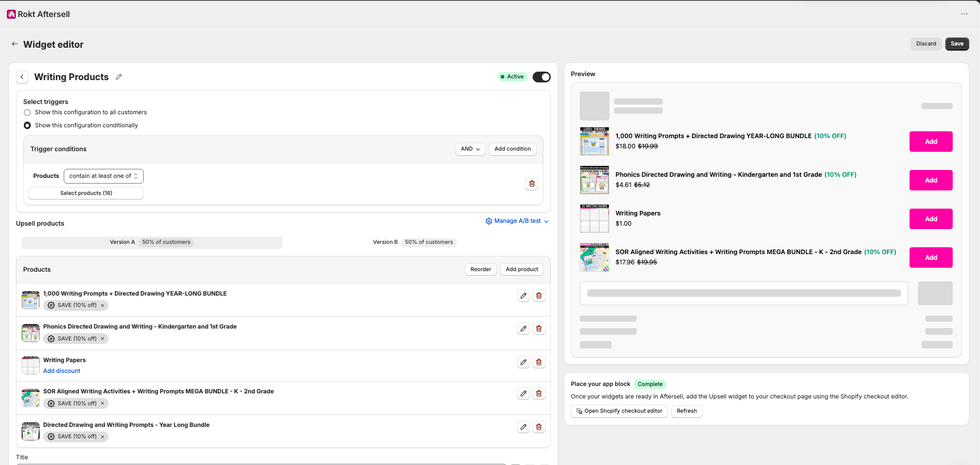Add Writing Papers in the preview

[x=931, y=219]
